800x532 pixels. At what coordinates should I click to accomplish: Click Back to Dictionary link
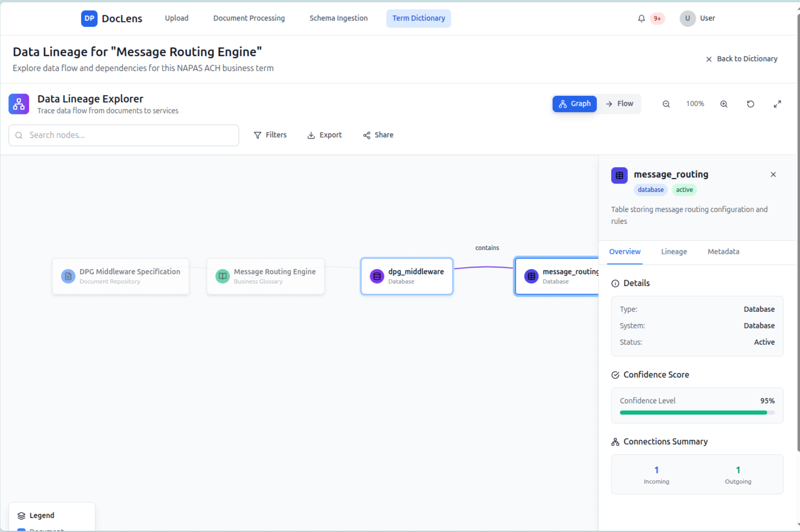point(742,59)
